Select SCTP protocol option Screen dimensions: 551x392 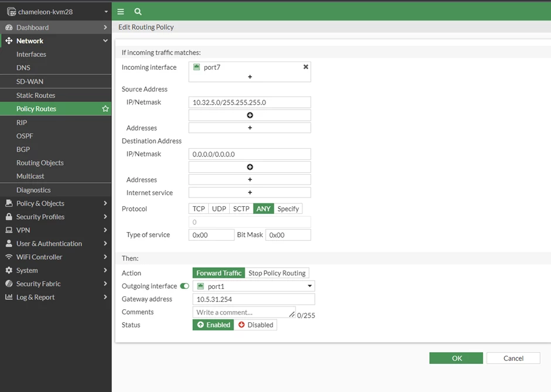pyautogui.click(x=241, y=209)
